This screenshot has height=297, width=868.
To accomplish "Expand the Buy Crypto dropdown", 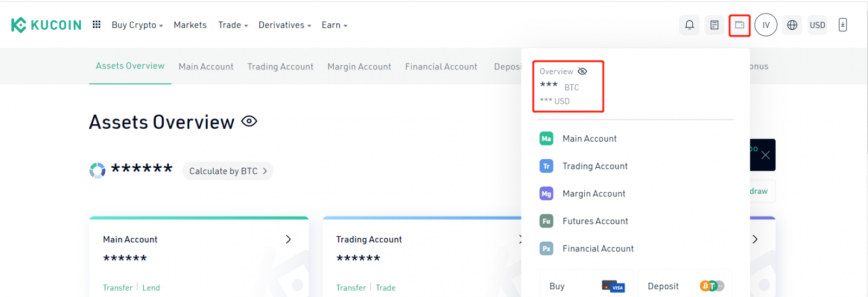I will [x=137, y=25].
